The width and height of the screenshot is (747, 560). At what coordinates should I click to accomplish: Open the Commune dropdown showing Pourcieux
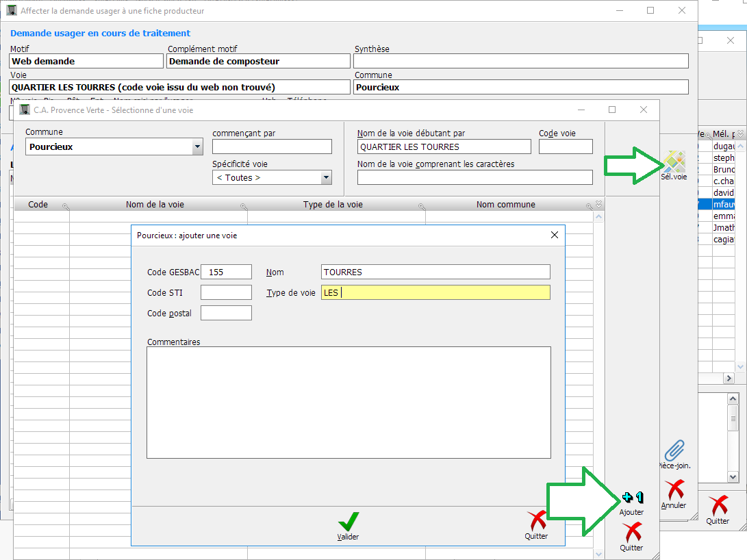click(197, 147)
